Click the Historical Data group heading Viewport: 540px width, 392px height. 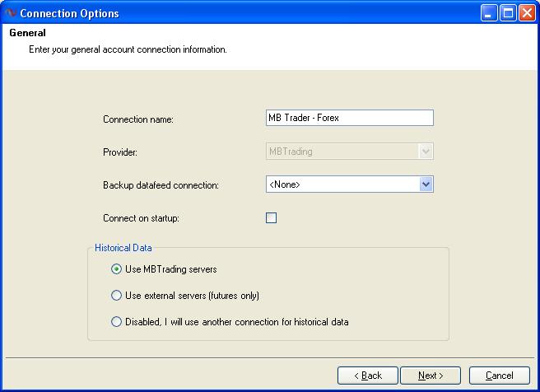tap(123, 247)
